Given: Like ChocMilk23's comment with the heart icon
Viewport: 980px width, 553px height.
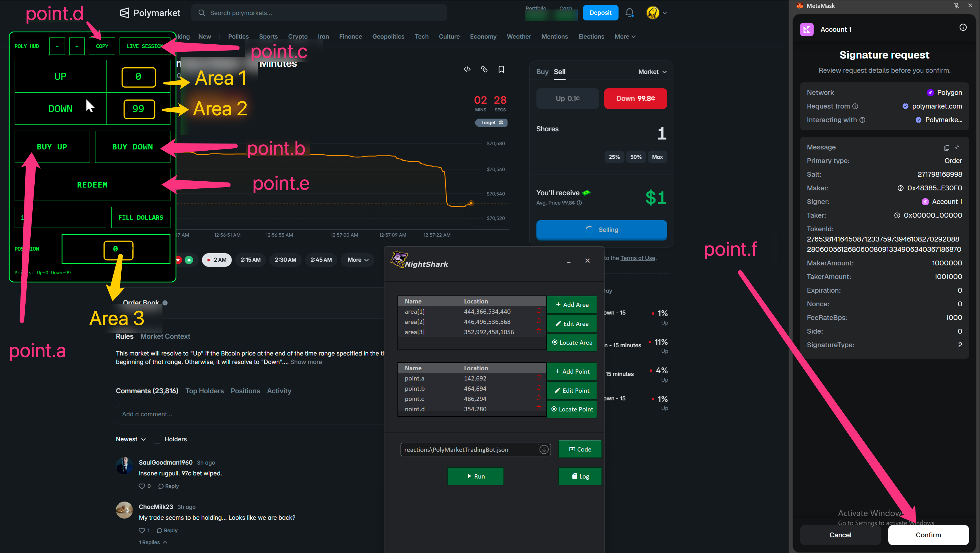Looking at the screenshot, I should [x=142, y=530].
